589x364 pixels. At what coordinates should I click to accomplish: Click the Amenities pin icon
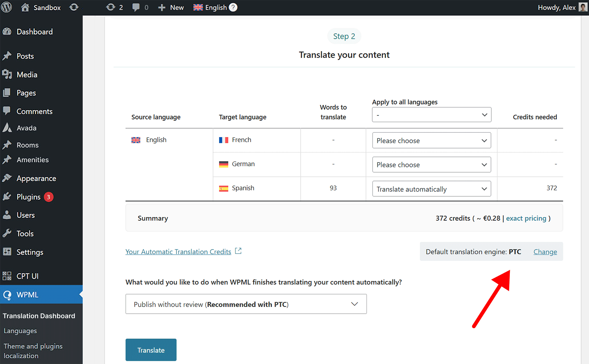pos(7,160)
